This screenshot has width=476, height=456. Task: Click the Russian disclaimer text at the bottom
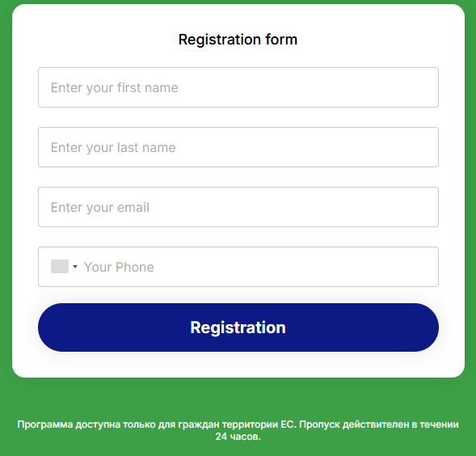point(238,430)
